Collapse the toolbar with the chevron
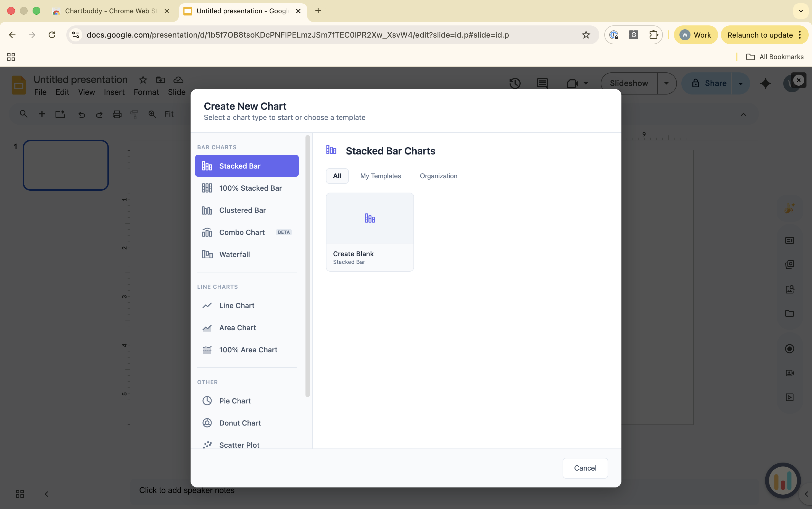The width and height of the screenshot is (812, 509). click(x=744, y=114)
